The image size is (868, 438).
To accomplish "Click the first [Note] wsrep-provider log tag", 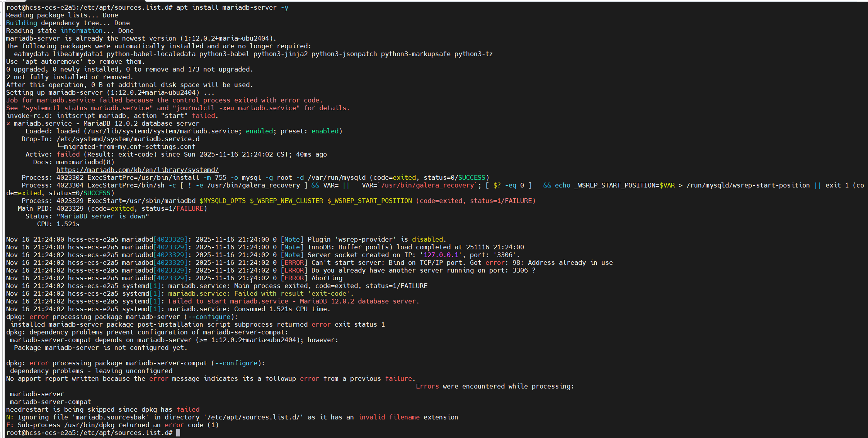I will tap(292, 239).
